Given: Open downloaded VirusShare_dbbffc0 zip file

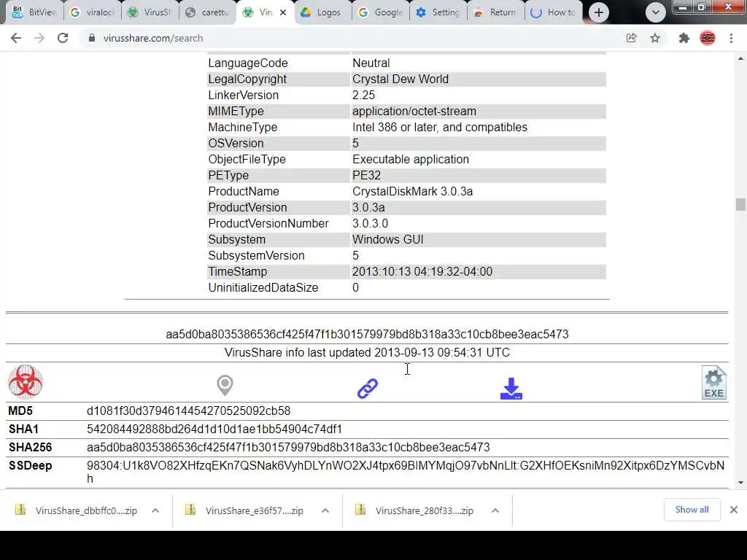Looking at the screenshot, I should coord(76,510).
